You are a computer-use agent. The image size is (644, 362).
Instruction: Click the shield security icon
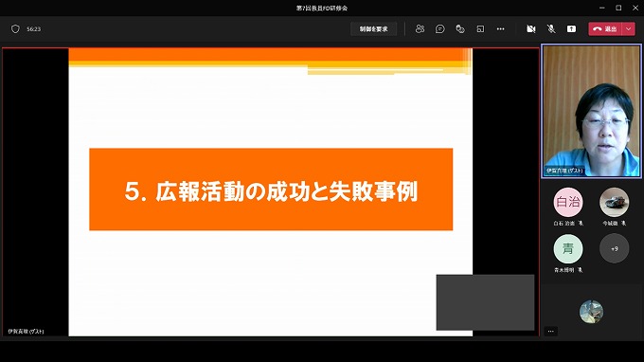(15, 28)
